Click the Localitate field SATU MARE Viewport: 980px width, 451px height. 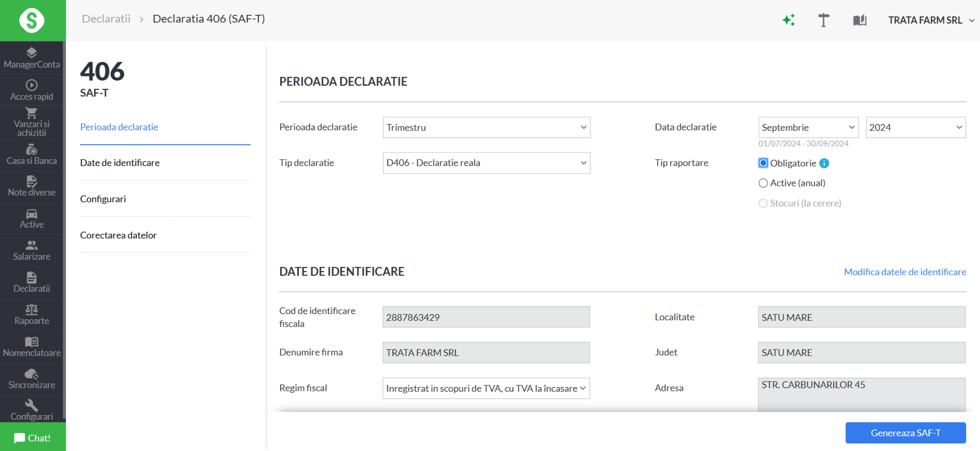[862, 317]
